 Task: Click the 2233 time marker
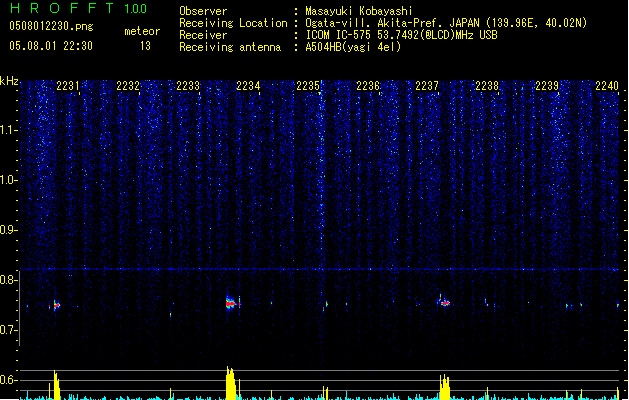pyautogui.click(x=188, y=86)
